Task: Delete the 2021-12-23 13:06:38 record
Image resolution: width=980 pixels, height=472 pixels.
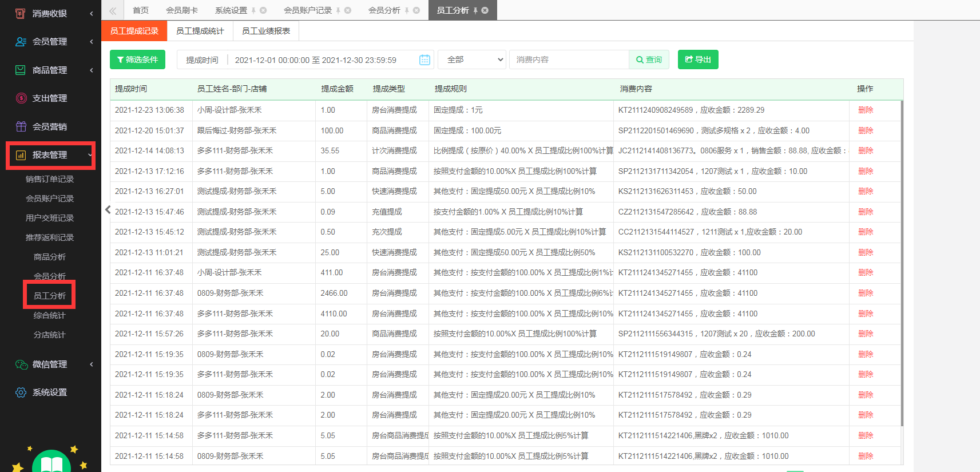Action: 866,110
